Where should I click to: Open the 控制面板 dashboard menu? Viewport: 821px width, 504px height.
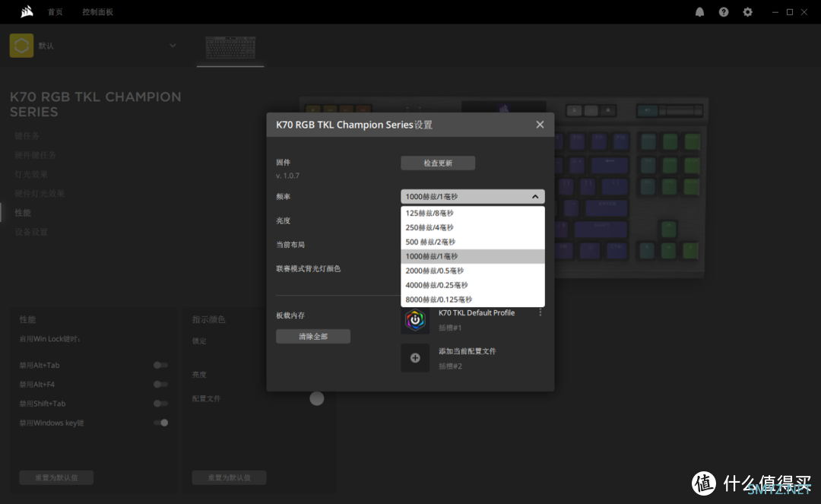tap(97, 12)
